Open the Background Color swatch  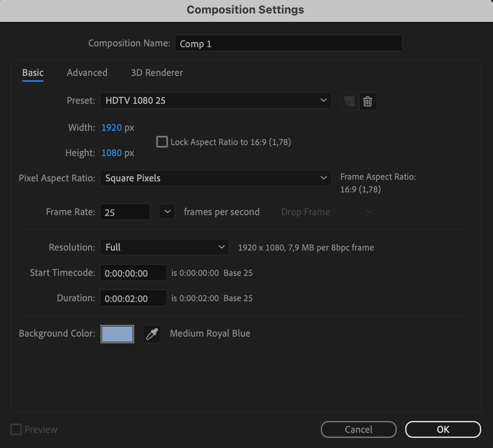pos(117,334)
